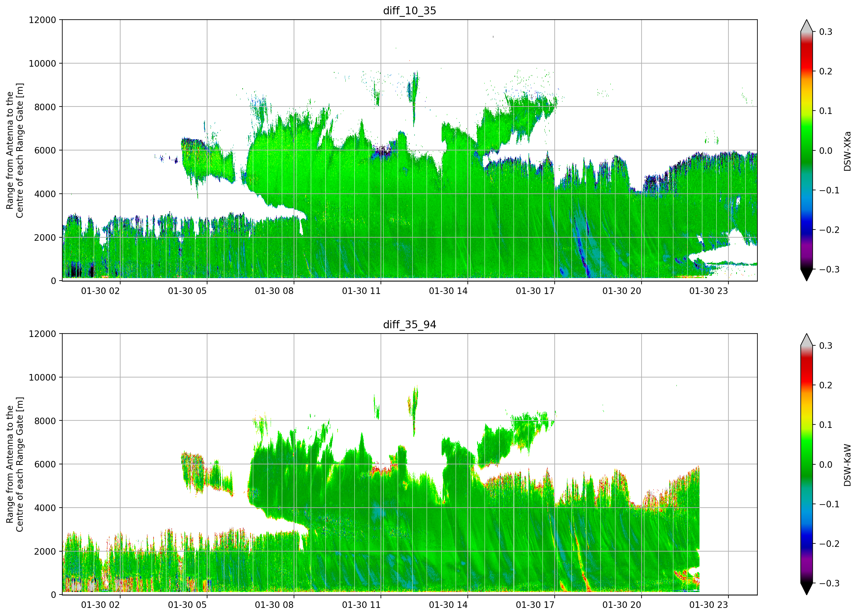
Task: Click the 12000 y-tick on diff_10_35 plot
Action: pos(42,20)
